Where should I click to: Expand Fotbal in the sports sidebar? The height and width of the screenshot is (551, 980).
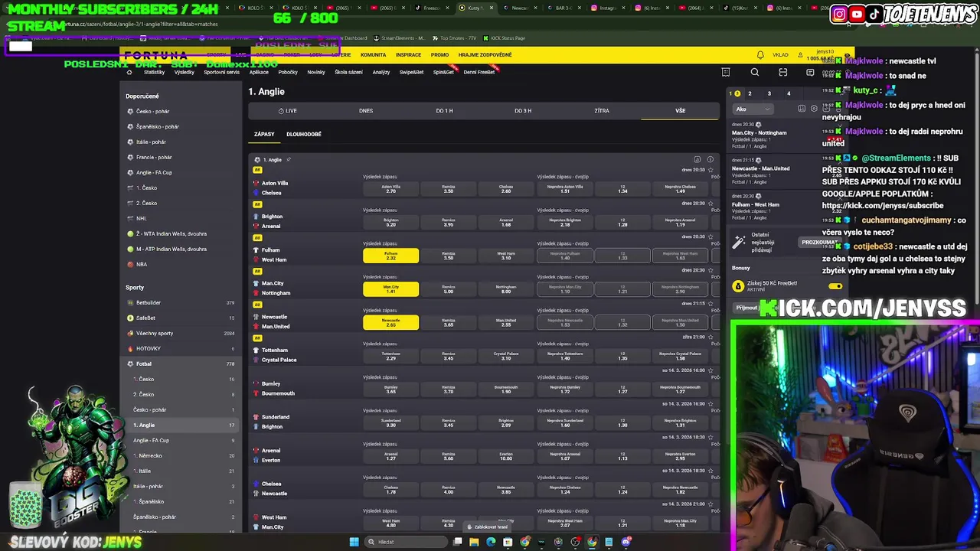click(181, 364)
